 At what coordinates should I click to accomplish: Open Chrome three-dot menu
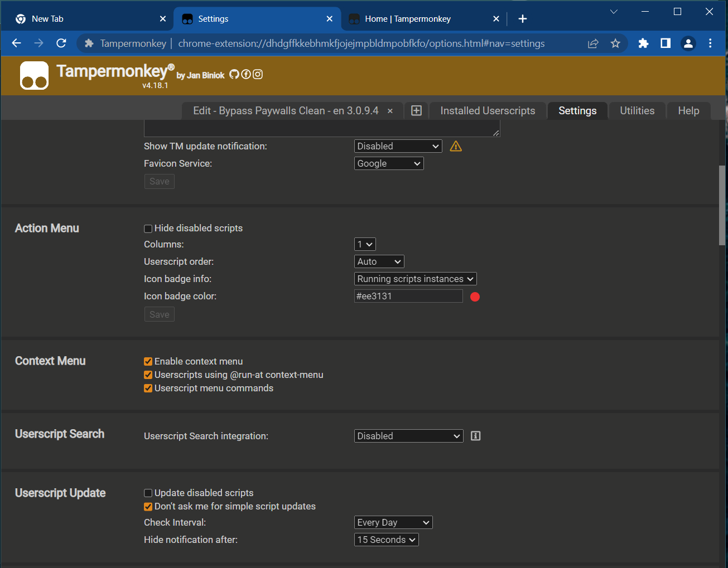pyautogui.click(x=710, y=43)
